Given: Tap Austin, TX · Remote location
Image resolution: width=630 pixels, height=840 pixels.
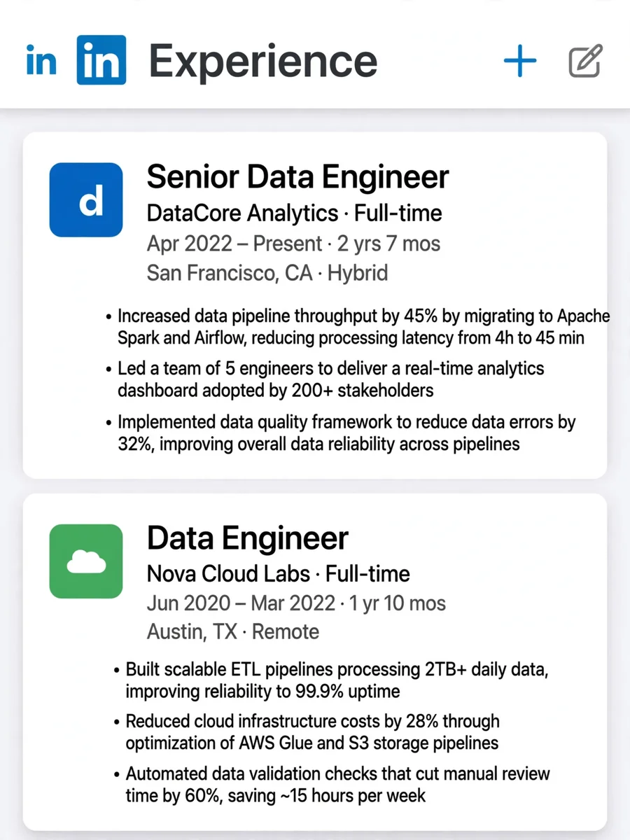Looking at the screenshot, I should click(x=233, y=631).
